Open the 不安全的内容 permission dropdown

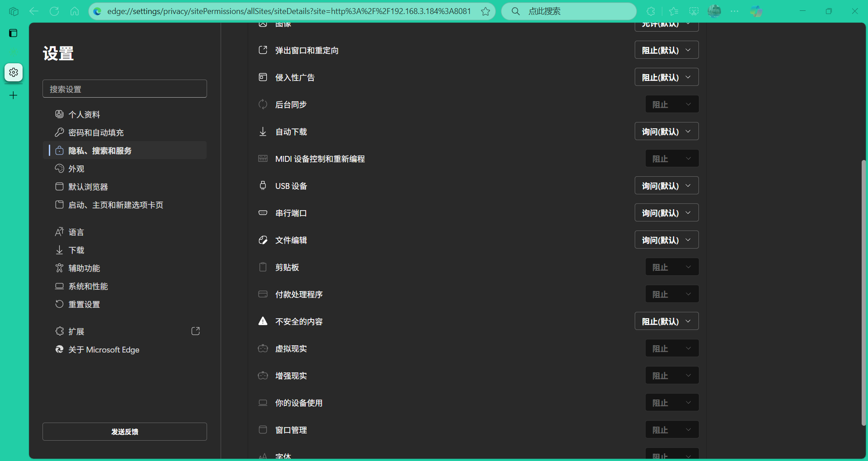pos(666,321)
